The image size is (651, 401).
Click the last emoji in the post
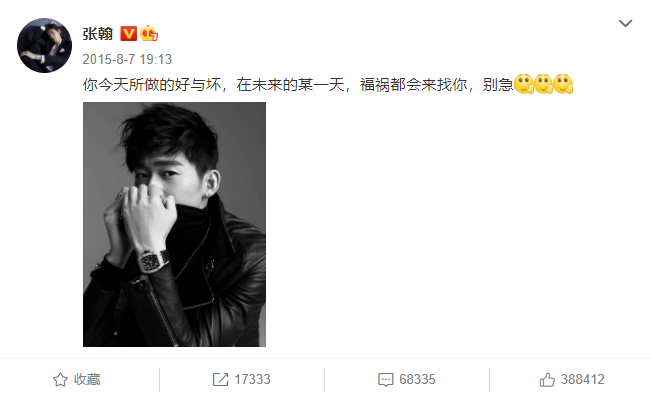[563, 84]
